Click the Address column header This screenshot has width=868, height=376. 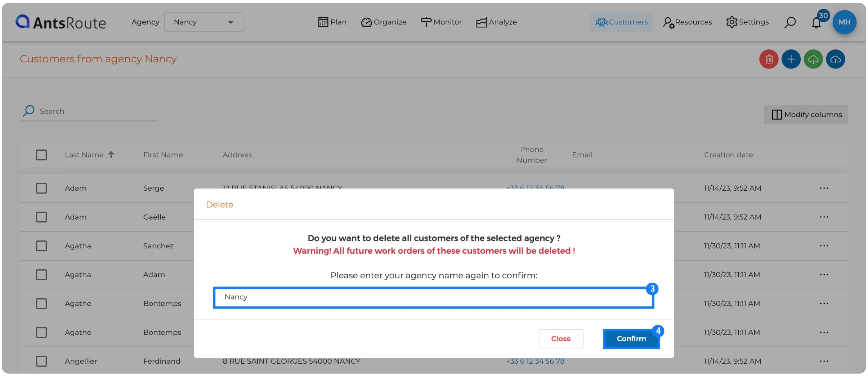coord(237,155)
